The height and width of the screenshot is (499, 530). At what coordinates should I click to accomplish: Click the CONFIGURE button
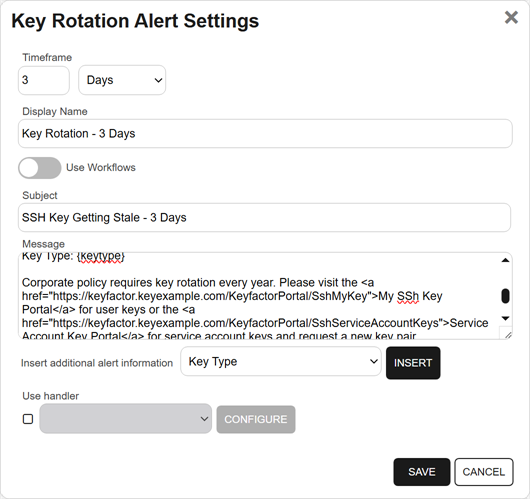(x=256, y=419)
